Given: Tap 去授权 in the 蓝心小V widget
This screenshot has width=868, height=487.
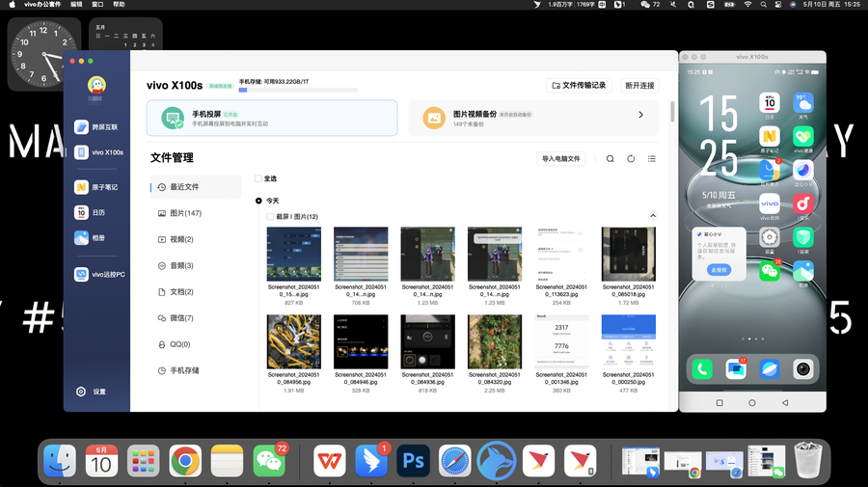Looking at the screenshot, I should (x=719, y=270).
